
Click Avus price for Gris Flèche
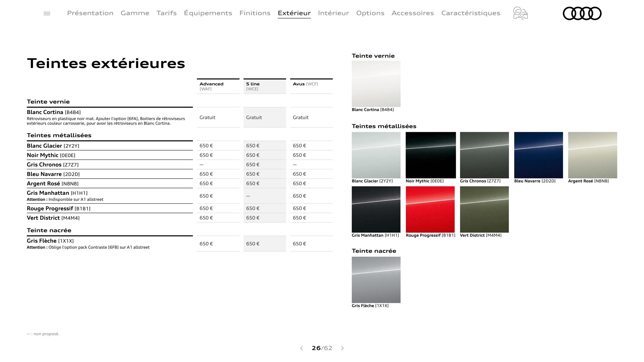300,244
